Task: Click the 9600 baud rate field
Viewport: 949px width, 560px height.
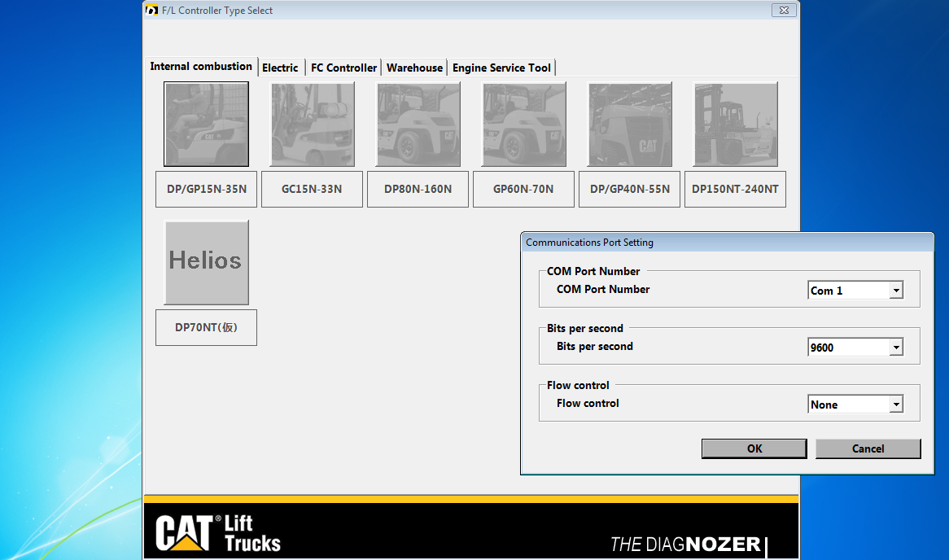Action: click(849, 348)
